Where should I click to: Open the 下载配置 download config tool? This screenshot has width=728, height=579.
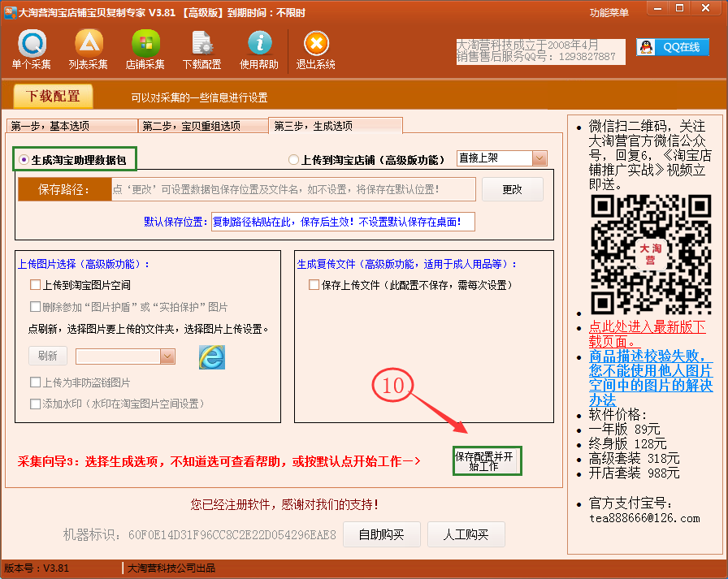tap(202, 50)
